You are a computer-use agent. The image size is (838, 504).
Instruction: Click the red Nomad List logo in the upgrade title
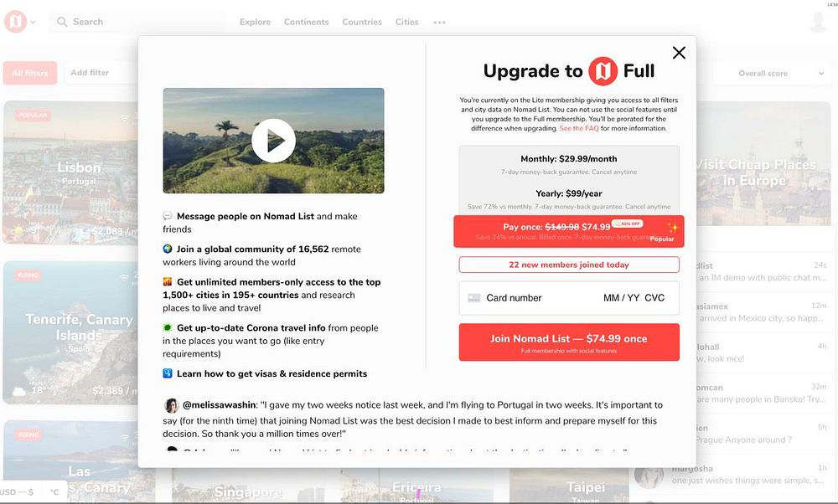(603, 71)
